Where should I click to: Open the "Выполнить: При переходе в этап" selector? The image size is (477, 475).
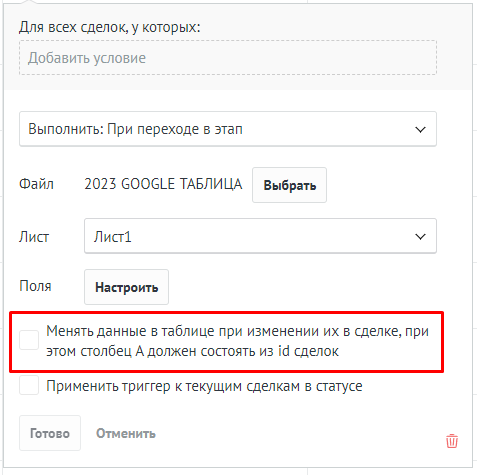tap(228, 129)
